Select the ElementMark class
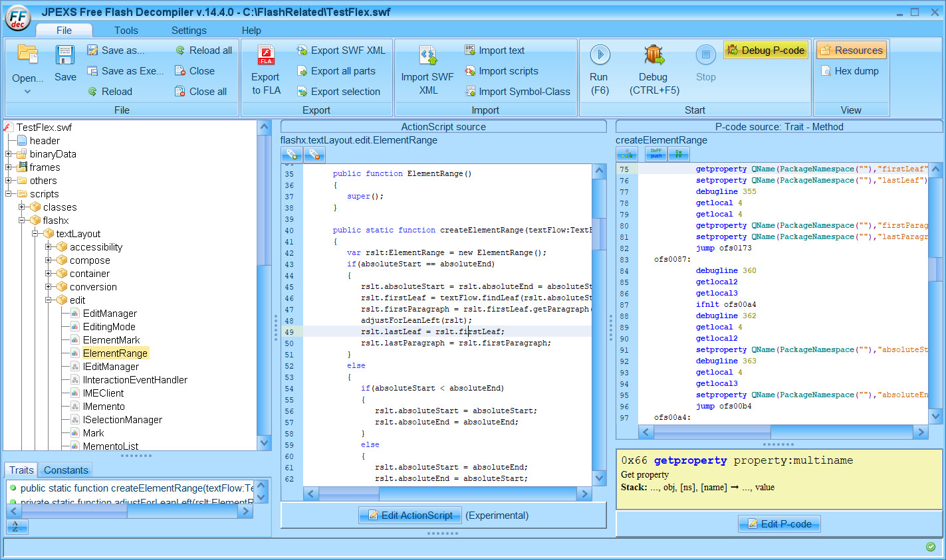The width and height of the screenshot is (946, 560). 112,340
